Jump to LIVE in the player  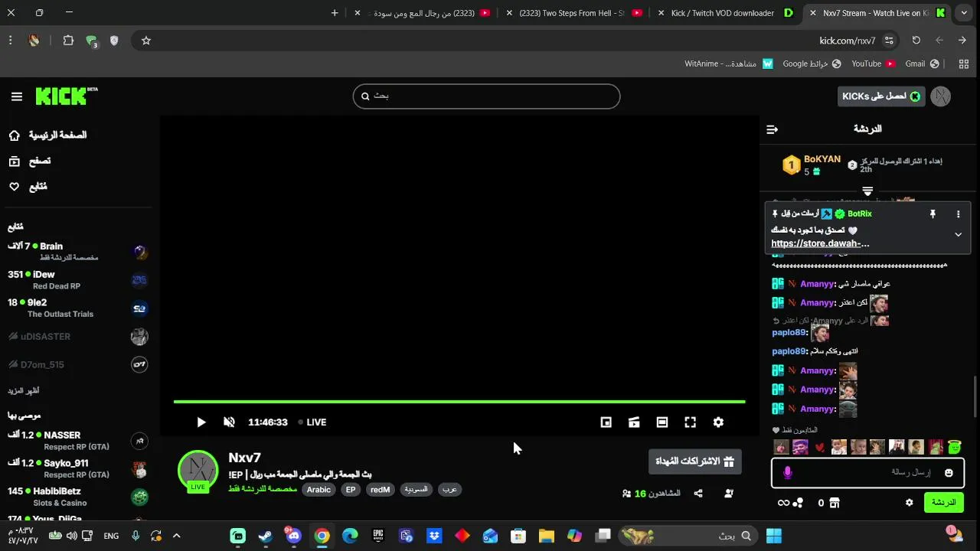coord(312,422)
